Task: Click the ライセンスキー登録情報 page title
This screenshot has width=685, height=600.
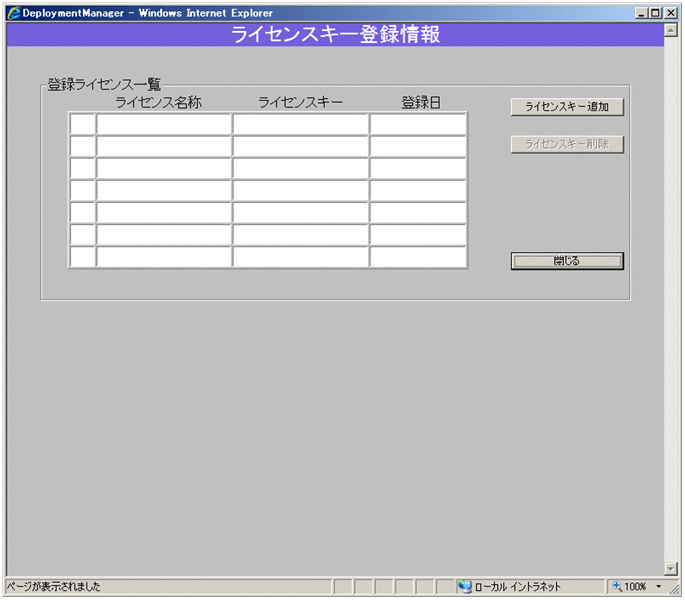Action: (335, 35)
